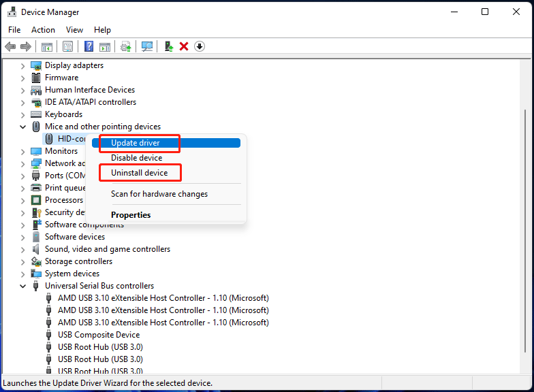Viewport: 534px width, 392px height.
Task: Click the Update device driver toolbar icon
Action: [x=125, y=46]
